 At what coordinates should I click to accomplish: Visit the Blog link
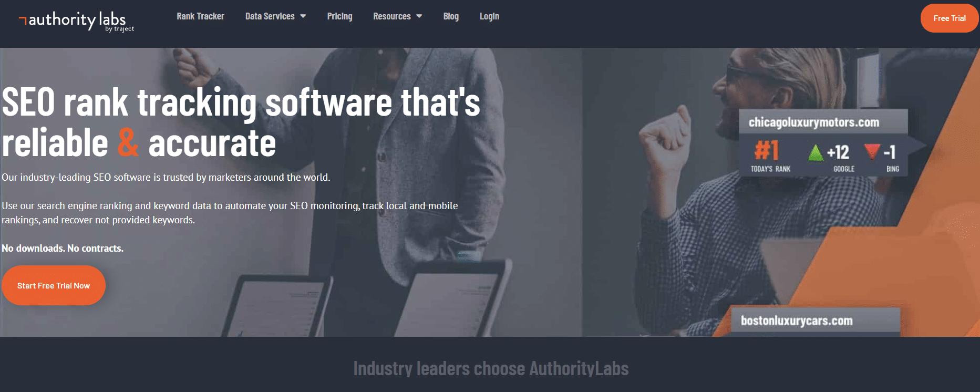[x=451, y=16]
